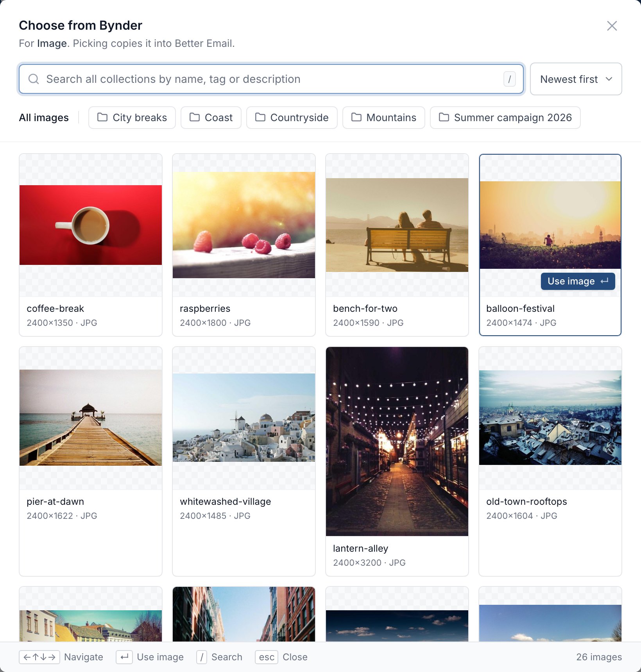
Task: Open the Newest first sort dropdown
Action: pyautogui.click(x=576, y=79)
